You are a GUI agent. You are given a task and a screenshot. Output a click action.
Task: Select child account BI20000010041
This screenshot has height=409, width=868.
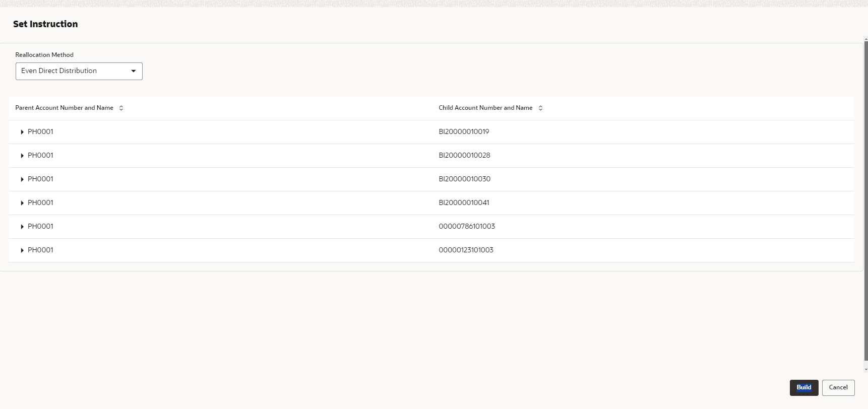point(464,202)
